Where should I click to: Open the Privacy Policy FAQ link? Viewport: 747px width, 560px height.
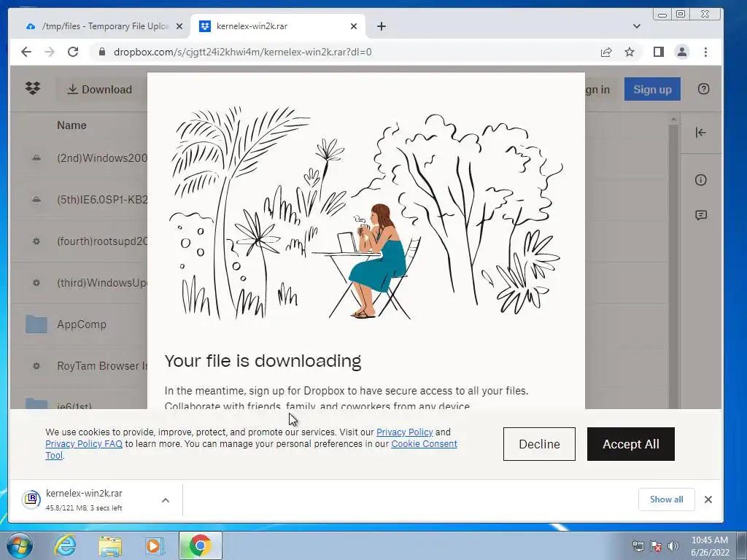(x=84, y=444)
